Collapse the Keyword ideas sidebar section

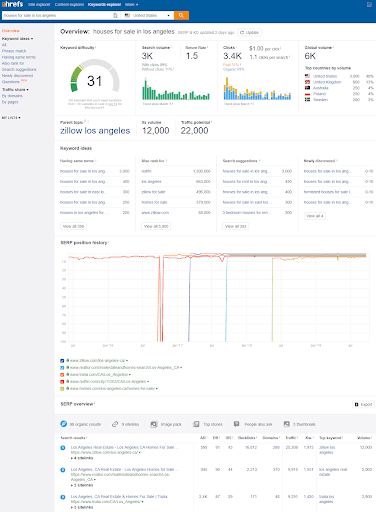[18, 39]
